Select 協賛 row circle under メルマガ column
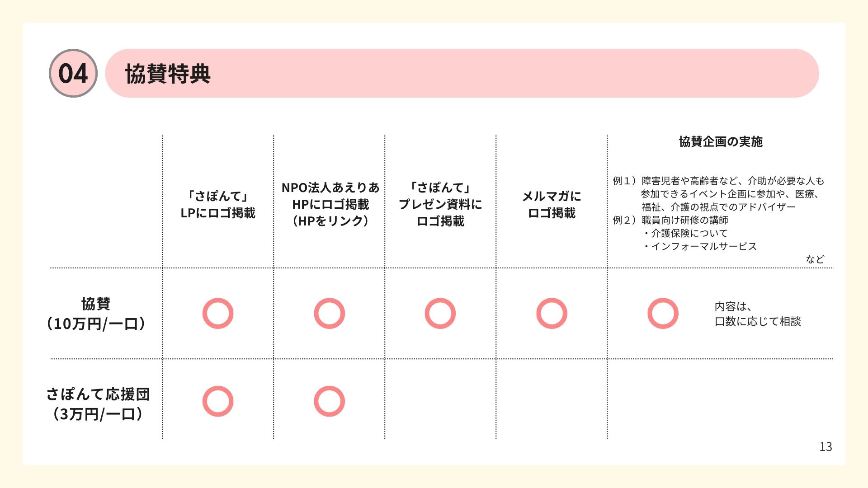868x488 pixels. click(552, 314)
